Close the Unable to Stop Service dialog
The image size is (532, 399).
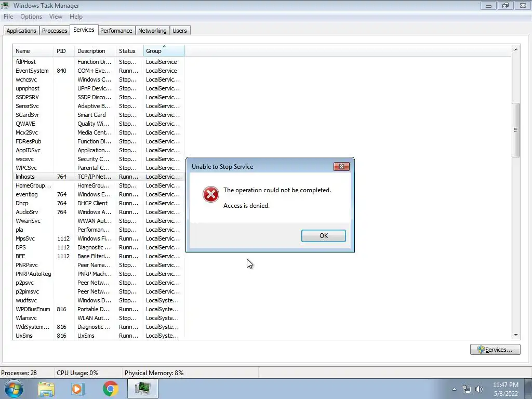tap(341, 166)
